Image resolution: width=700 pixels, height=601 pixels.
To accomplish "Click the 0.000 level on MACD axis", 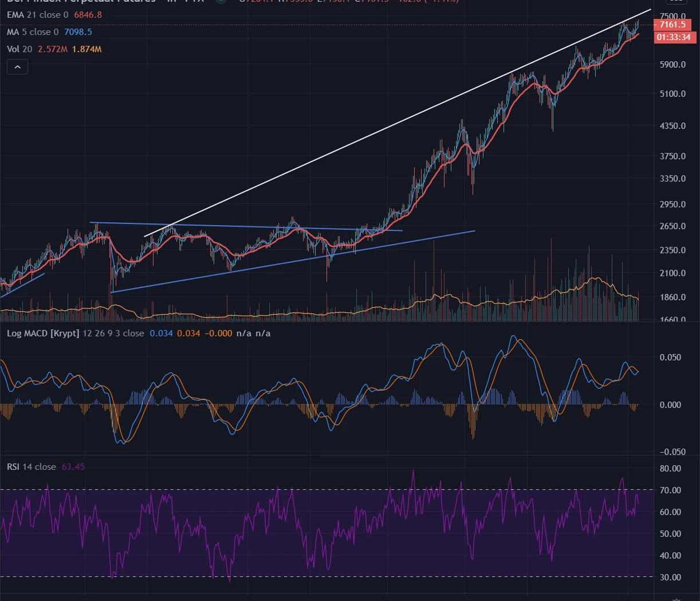I will [x=670, y=404].
